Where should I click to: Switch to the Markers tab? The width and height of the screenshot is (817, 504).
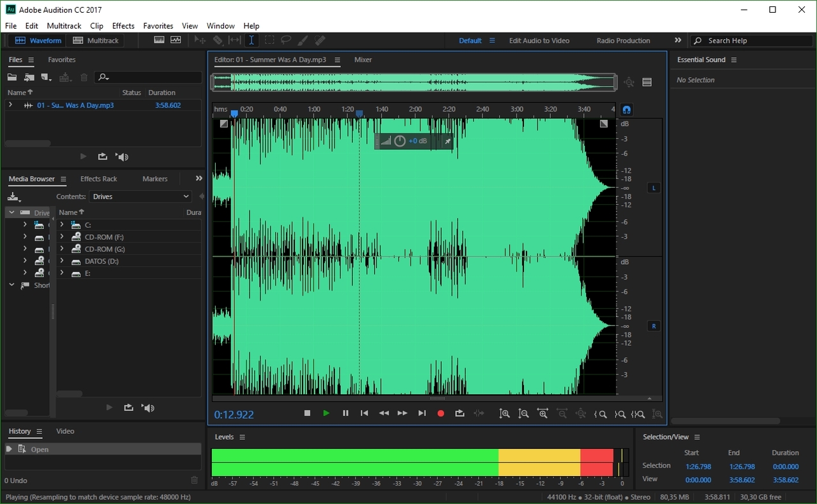click(155, 179)
